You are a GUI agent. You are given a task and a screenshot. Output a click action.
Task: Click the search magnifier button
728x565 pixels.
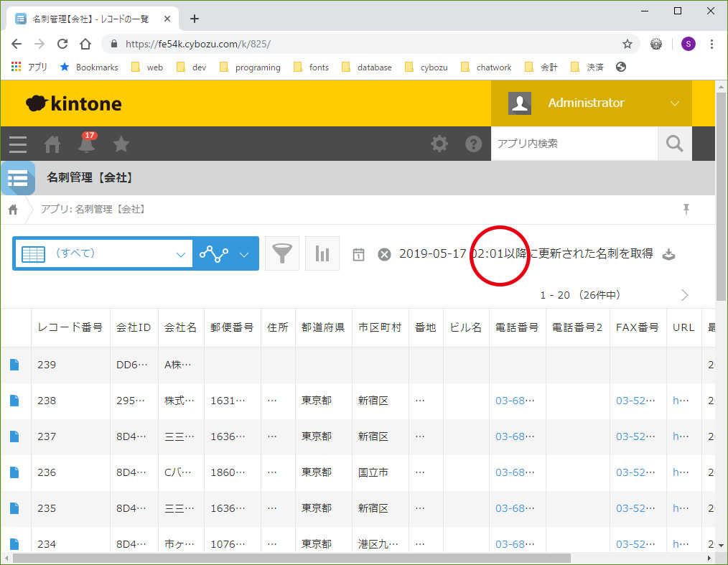675,144
